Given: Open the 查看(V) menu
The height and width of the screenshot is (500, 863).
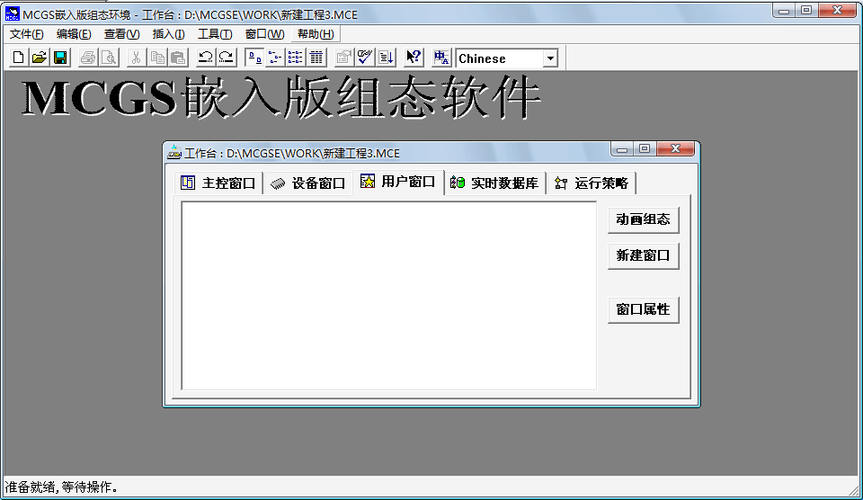Looking at the screenshot, I should click(x=122, y=34).
